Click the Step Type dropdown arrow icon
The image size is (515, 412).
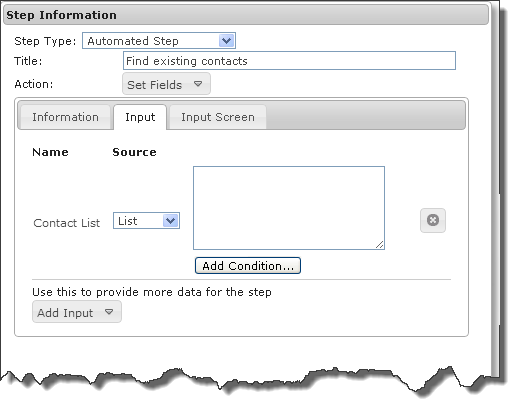(226, 41)
